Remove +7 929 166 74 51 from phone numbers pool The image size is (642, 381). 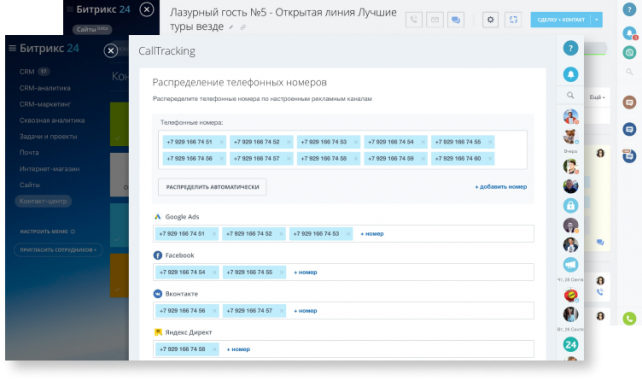tap(222, 142)
